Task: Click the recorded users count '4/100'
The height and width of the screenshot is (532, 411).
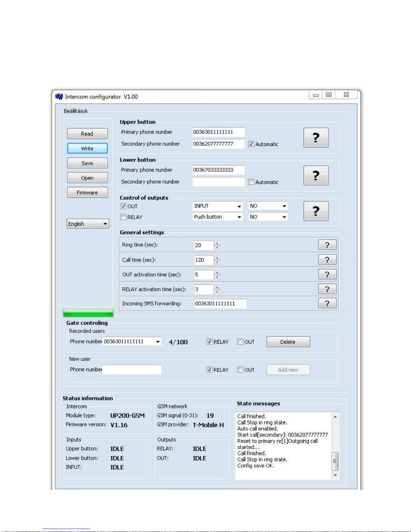Action: pos(178,342)
